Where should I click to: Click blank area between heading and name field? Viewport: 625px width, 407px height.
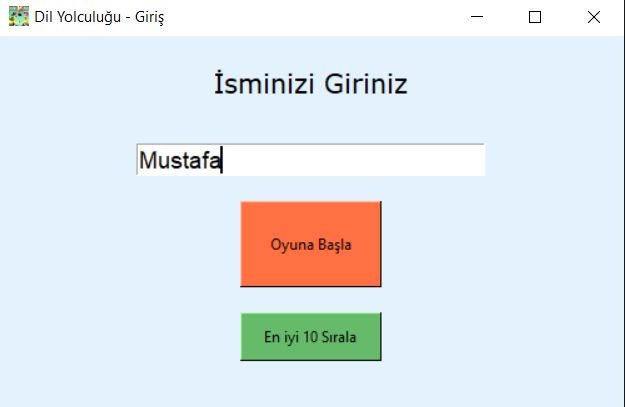pos(310,120)
